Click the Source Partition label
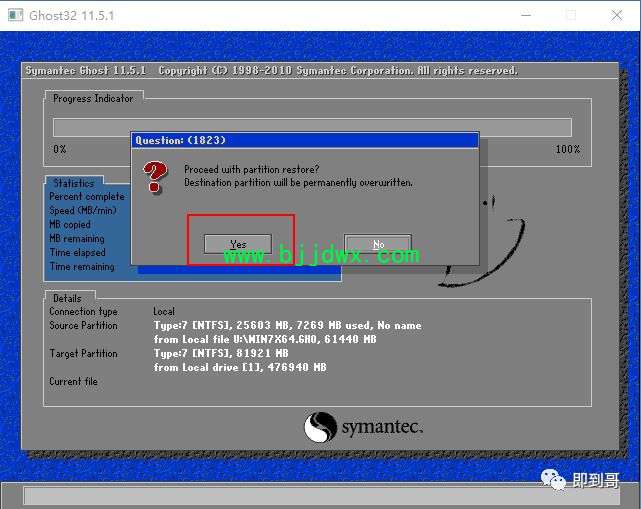 click(83, 325)
